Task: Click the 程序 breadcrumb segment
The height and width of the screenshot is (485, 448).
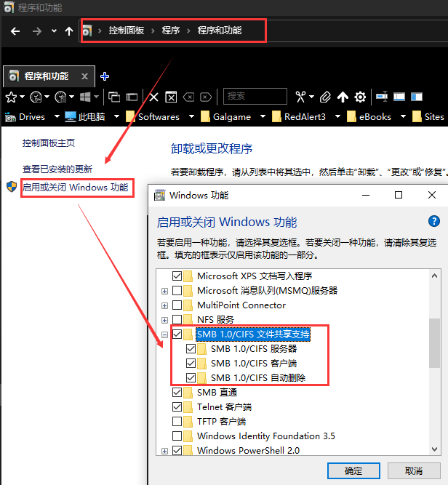Action: tap(171, 31)
